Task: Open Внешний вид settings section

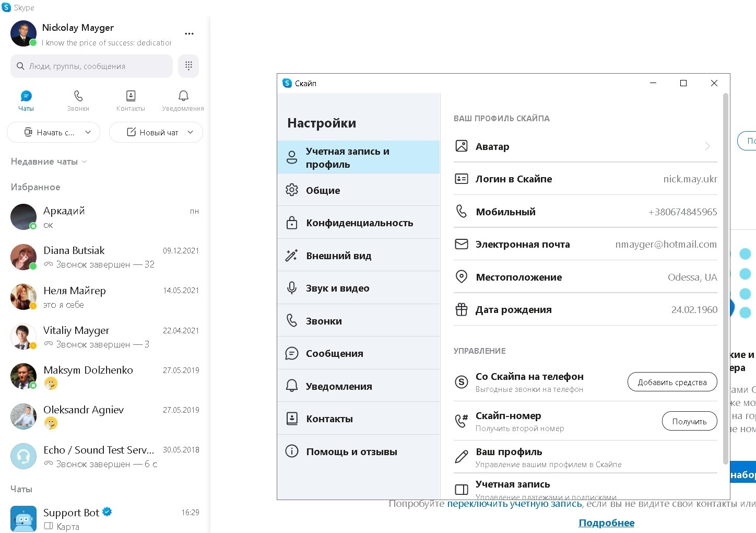Action: tap(359, 255)
